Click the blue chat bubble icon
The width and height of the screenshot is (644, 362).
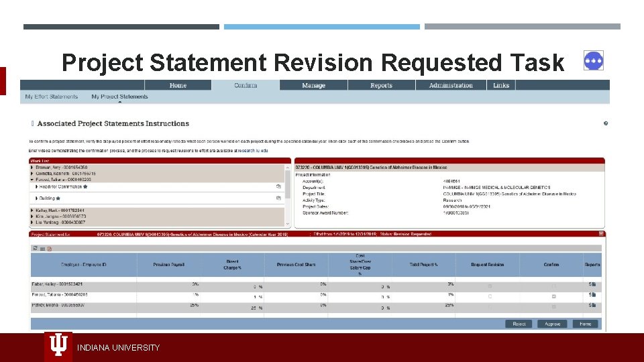click(594, 61)
